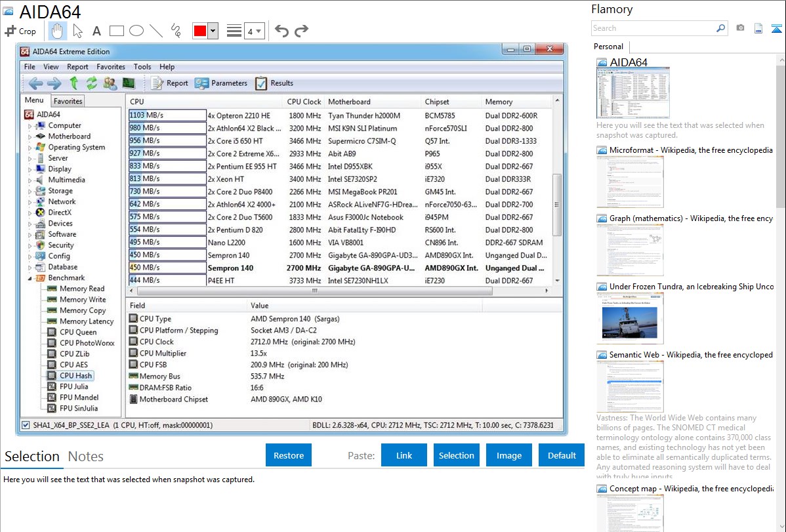Switch to the Favorites tab beside Menu
The width and height of the screenshot is (786, 532).
pyautogui.click(x=68, y=101)
